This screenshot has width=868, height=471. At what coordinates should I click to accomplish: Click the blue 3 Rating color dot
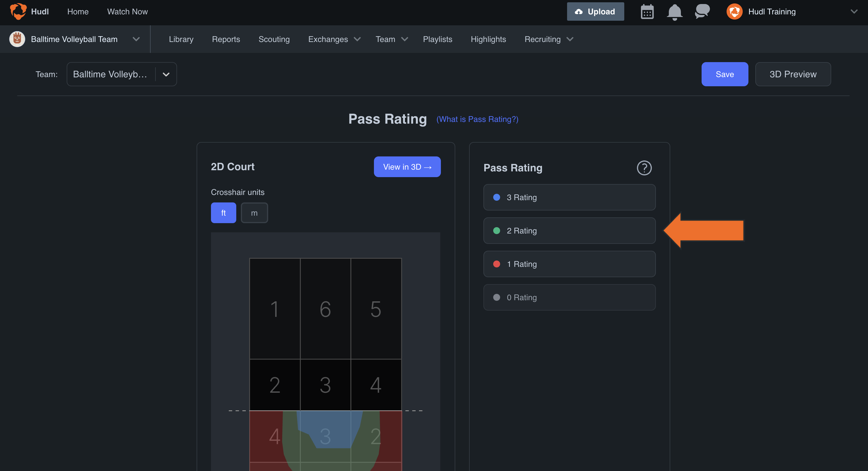click(x=496, y=197)
